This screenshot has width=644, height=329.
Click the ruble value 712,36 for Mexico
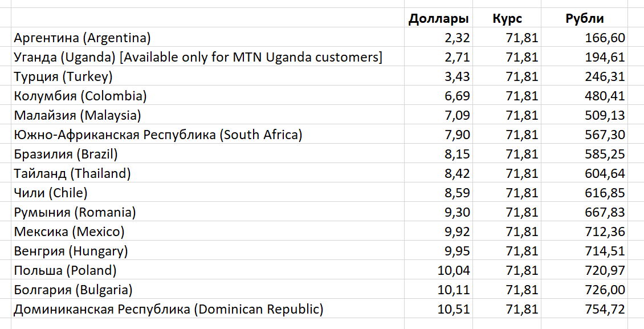pyautogui.click(x=585, y=231)
